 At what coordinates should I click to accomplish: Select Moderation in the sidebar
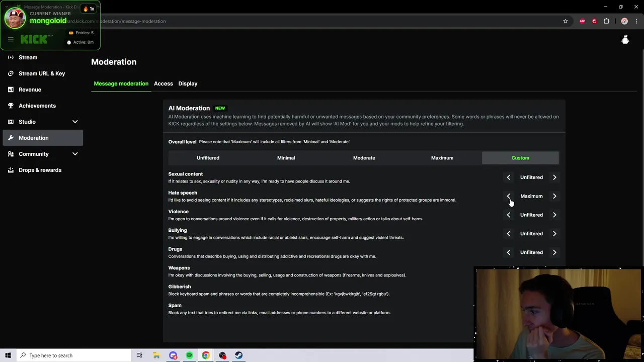(43, 138)
